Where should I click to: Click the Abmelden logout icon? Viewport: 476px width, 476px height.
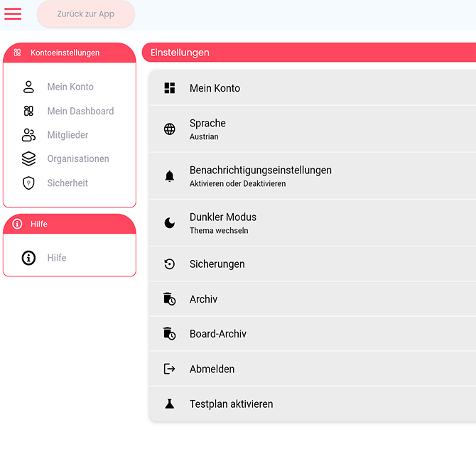[x=170, y=369]
